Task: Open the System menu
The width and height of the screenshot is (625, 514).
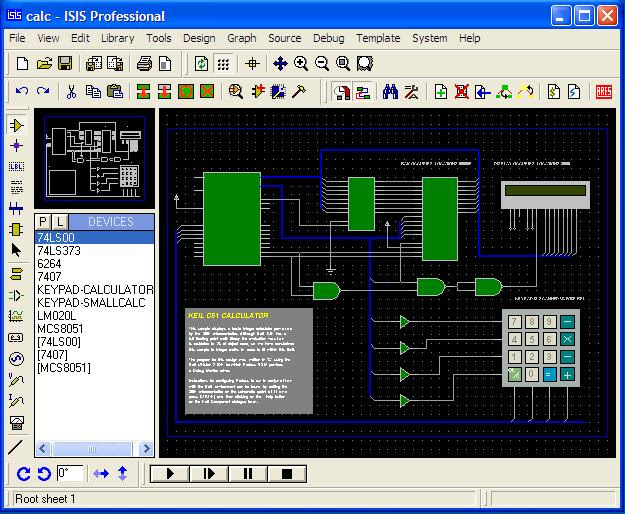Action: tap(429, 38)
